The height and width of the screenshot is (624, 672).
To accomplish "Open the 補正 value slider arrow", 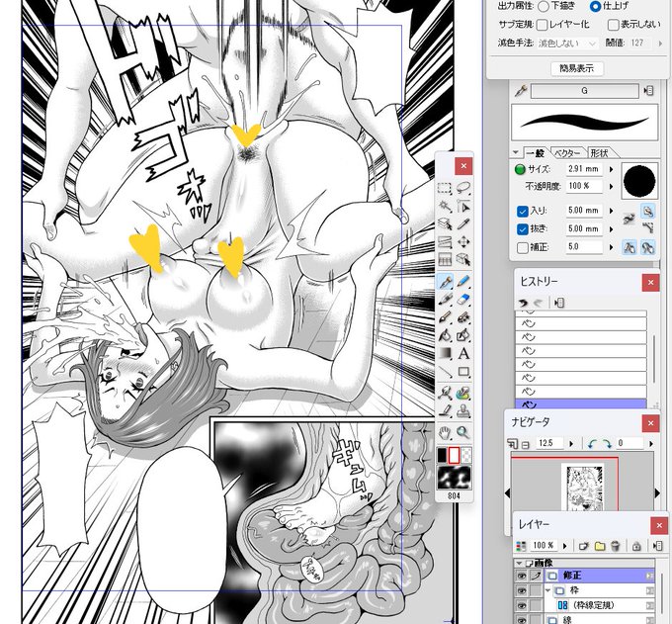I will [611, 247].
